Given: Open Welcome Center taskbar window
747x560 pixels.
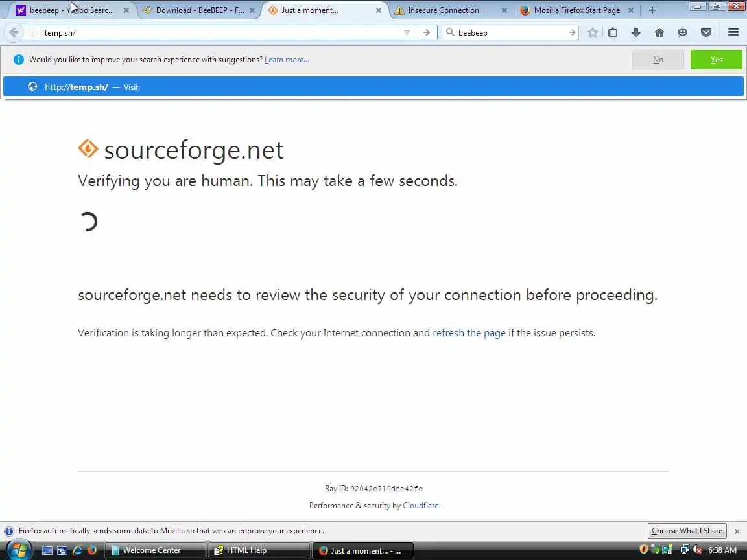Looking at the screenshot, I should [155, 550].
